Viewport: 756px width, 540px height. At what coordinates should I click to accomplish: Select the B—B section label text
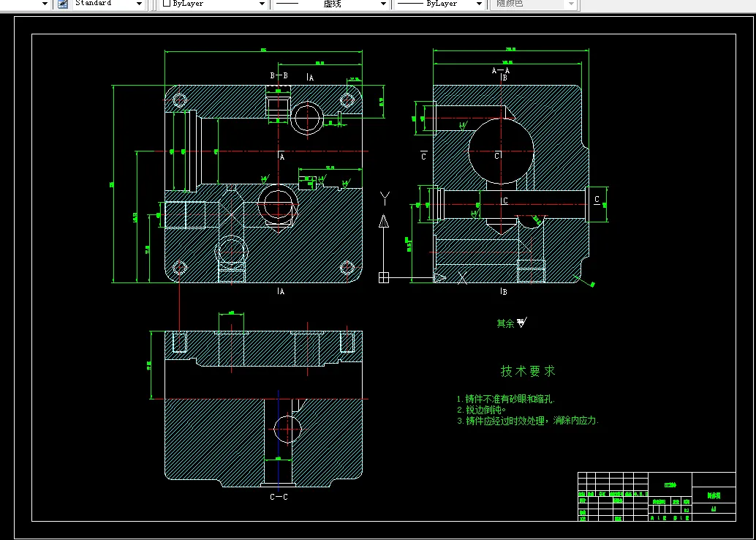(x=279, y=75)
